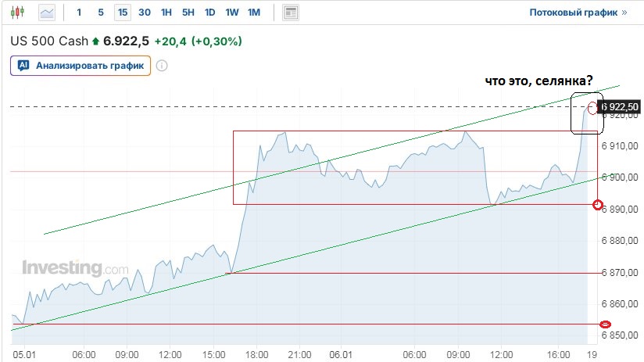Select the area chart type icon

click(47, 13)
